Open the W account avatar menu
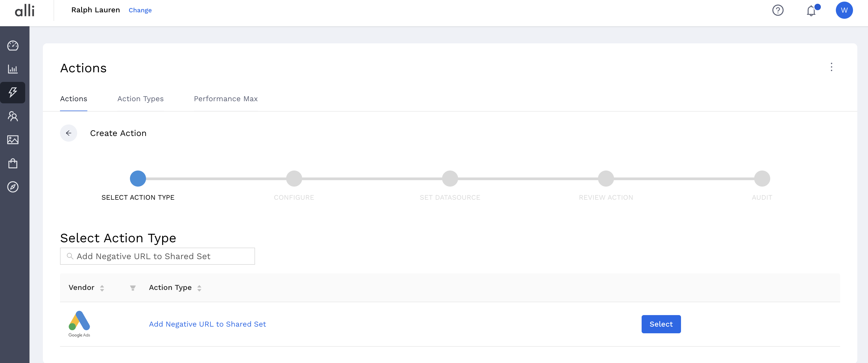This screenshot has width=868, height=363. point(844,10)
